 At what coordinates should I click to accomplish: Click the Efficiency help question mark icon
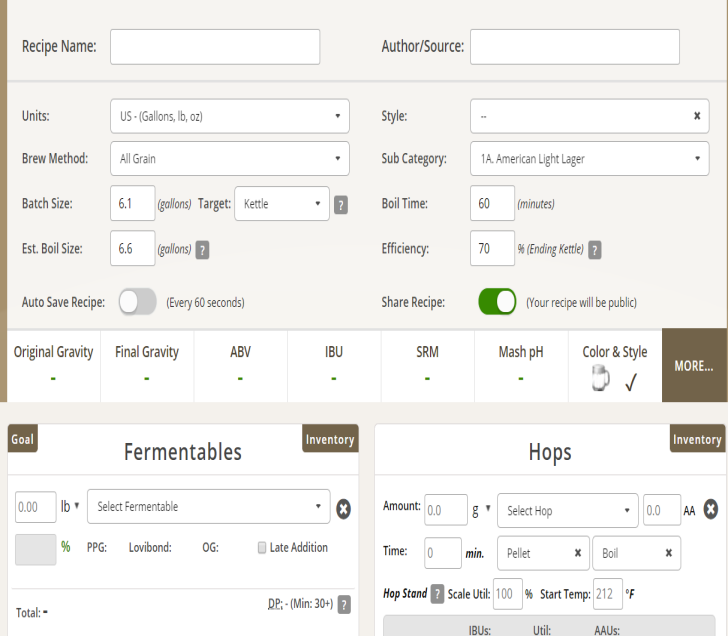pyautogui.click(x=595, y=250)
